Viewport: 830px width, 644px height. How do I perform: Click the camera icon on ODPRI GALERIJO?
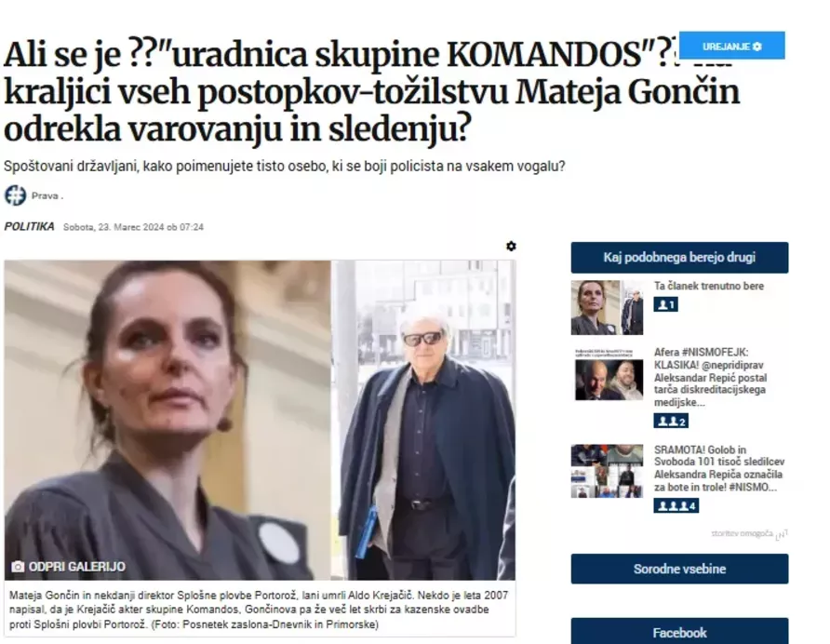tap(18, 567)
